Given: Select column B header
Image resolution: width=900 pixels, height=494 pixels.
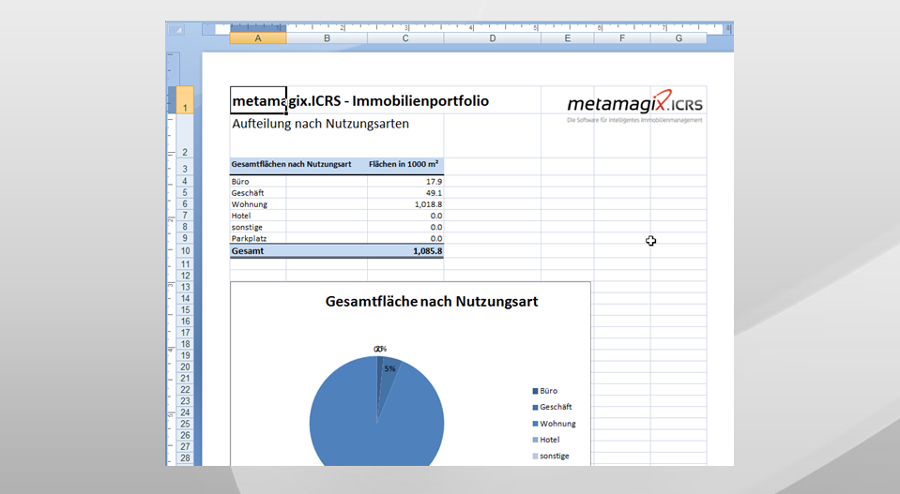Looking at the screenshot, I should tap(327, 38).
